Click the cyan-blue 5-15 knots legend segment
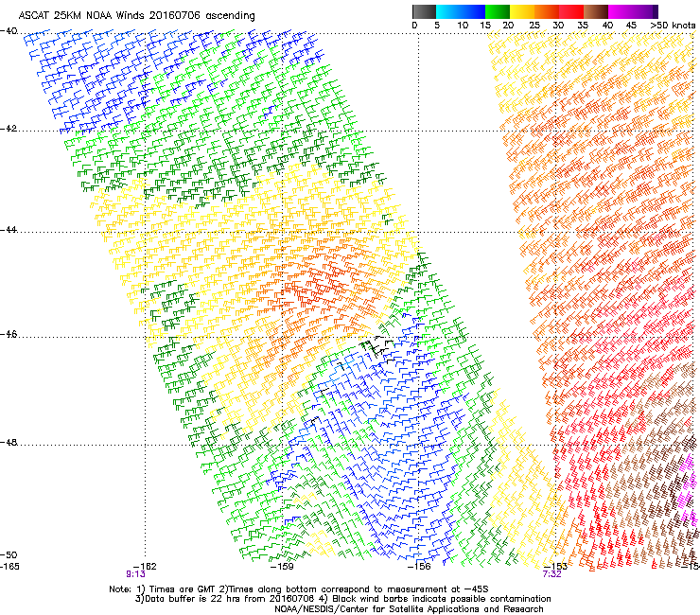This screenshot has height=615, width=700. pos(461,11)
